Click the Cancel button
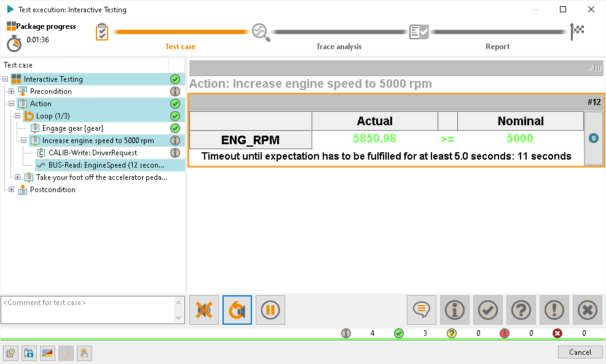 tap(580, 352)
